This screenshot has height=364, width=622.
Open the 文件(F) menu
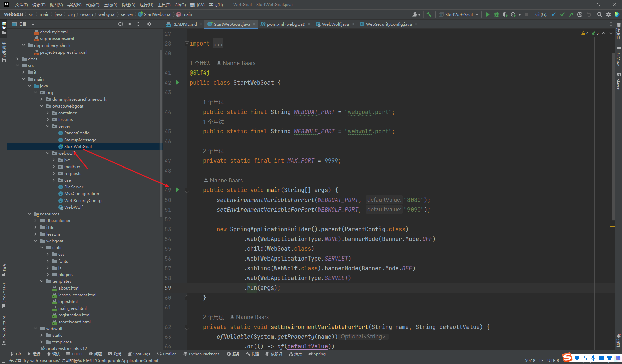click(21, 5)
